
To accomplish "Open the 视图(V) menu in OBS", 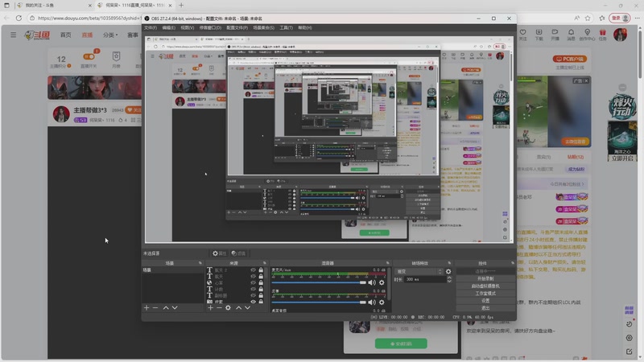I will pos(187,27).
